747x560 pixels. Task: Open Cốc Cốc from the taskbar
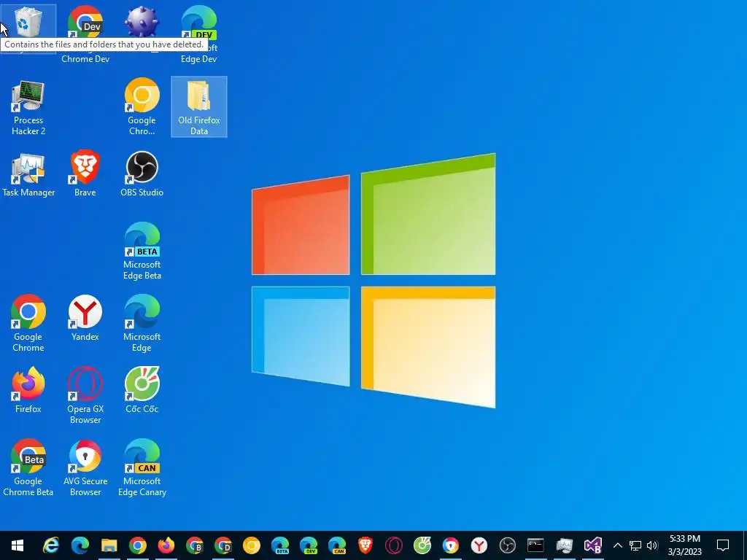tap(422, 545)
